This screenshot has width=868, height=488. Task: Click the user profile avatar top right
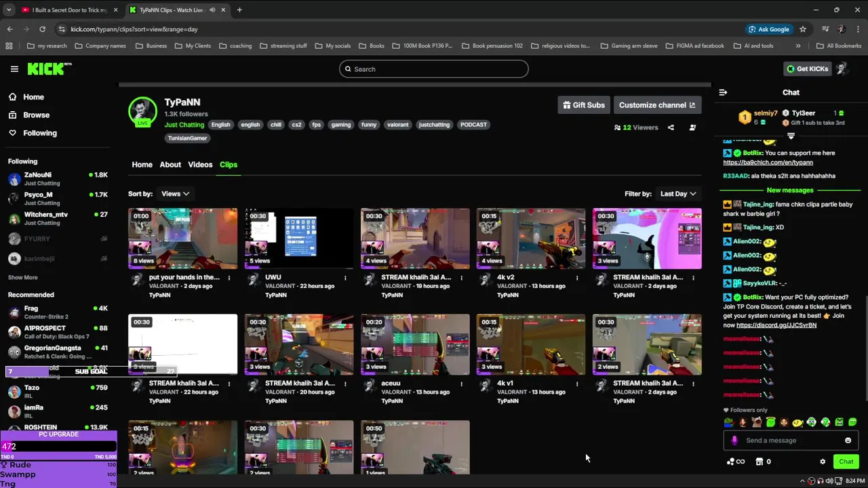[842, 68]
